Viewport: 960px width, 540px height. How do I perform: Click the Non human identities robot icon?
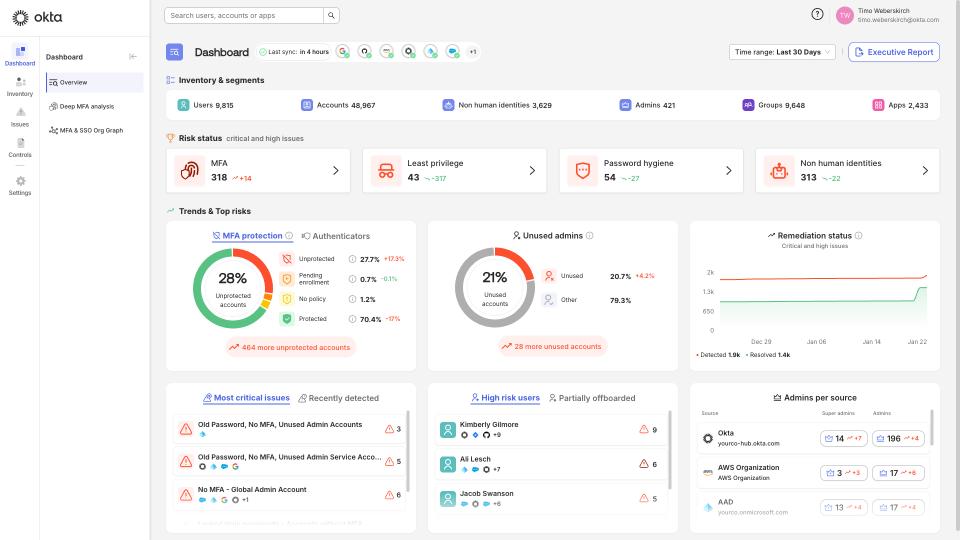[779, 170]
